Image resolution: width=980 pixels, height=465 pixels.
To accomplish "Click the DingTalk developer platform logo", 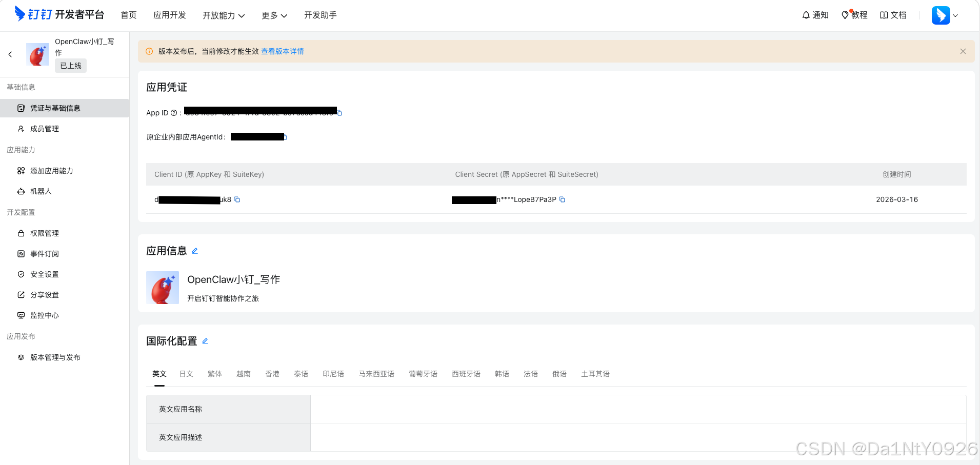I will (x=59, y=14).
